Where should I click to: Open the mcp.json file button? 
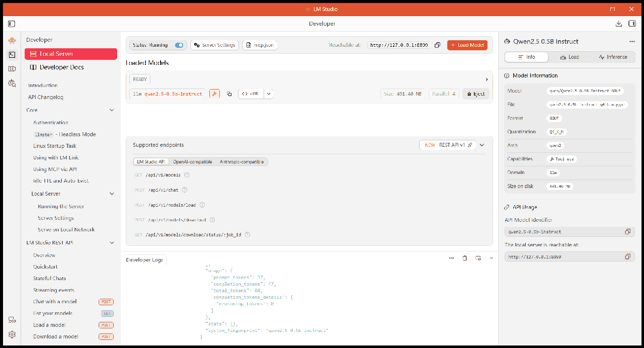tap(260, 45)
